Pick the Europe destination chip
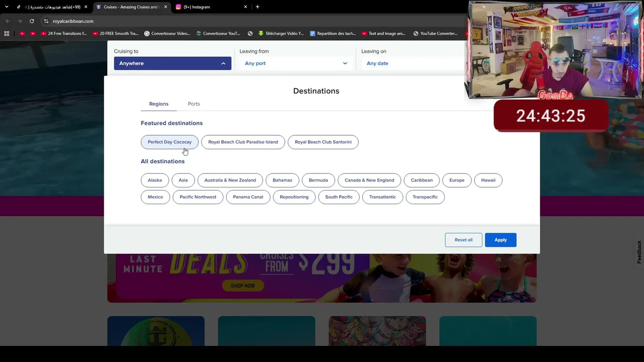 pyautogui.click(x=457, y=180)
